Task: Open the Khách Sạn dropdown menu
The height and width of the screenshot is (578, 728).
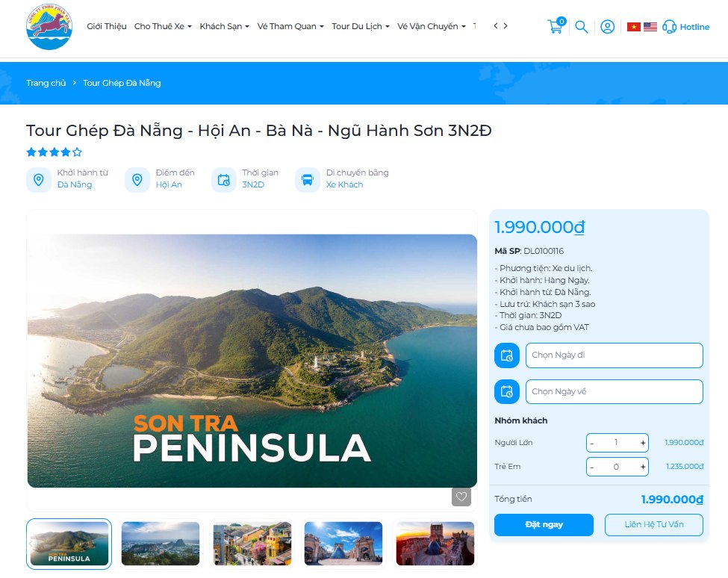Action: pyautogui.click(x=222, y=26)
